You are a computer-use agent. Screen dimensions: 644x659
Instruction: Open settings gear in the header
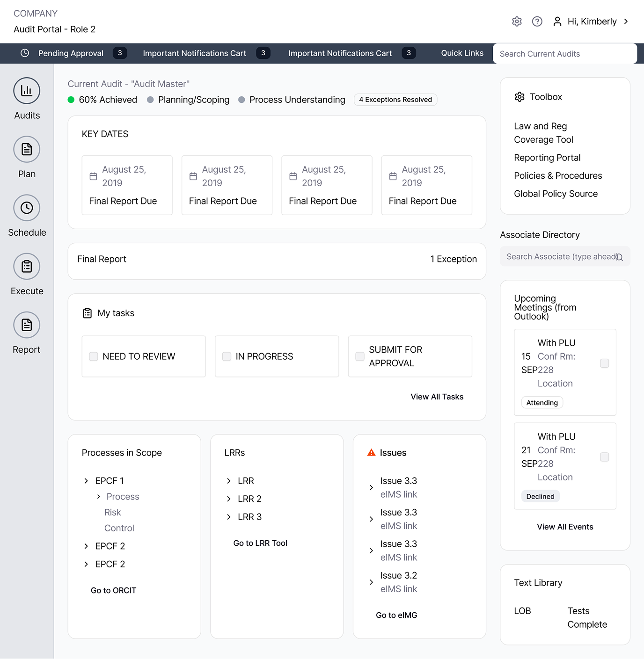pyautogui.click(x=517, y=22)
